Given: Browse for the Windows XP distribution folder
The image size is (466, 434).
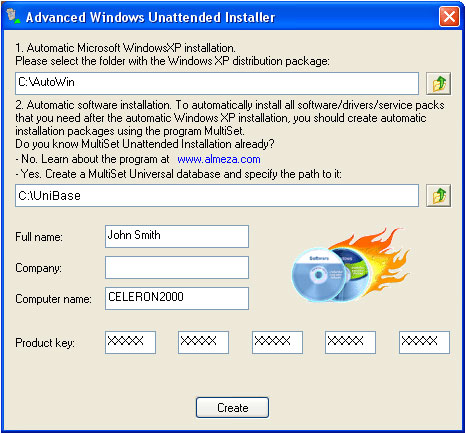Looking at the screenshot, I should (438, 83).
